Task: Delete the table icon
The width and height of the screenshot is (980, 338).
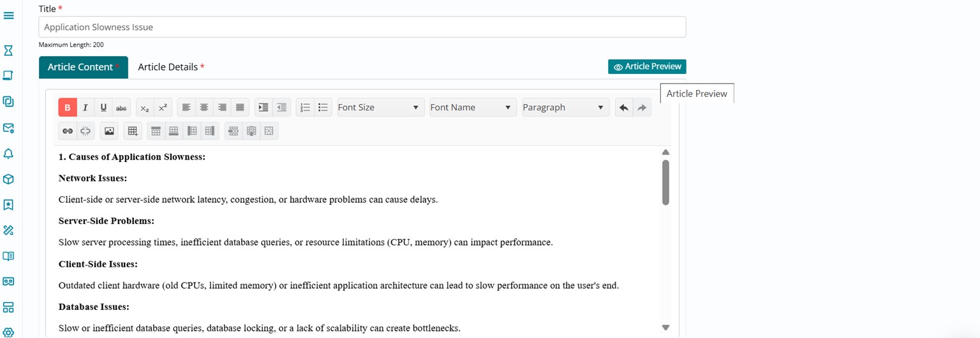Action: tap(269, 131)
